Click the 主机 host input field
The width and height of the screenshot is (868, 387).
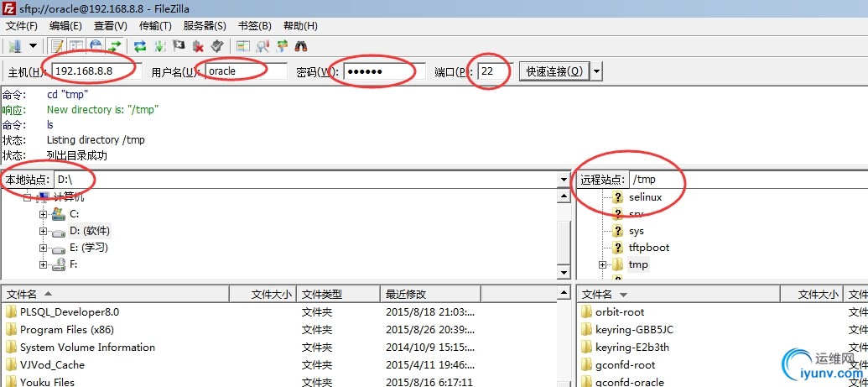(96, 71)
